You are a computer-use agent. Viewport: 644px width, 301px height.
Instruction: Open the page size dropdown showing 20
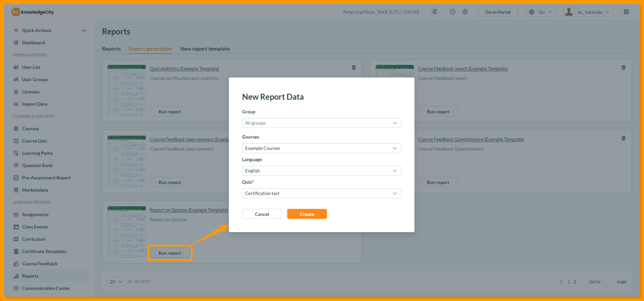(x=116, y=282)
